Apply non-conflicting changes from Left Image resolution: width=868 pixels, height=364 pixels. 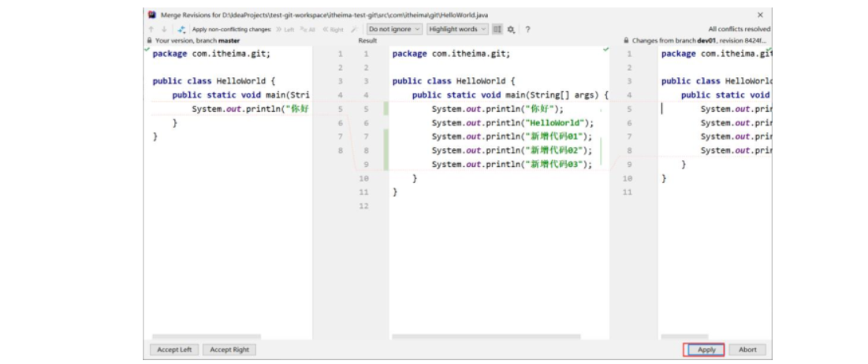point(285,29)
